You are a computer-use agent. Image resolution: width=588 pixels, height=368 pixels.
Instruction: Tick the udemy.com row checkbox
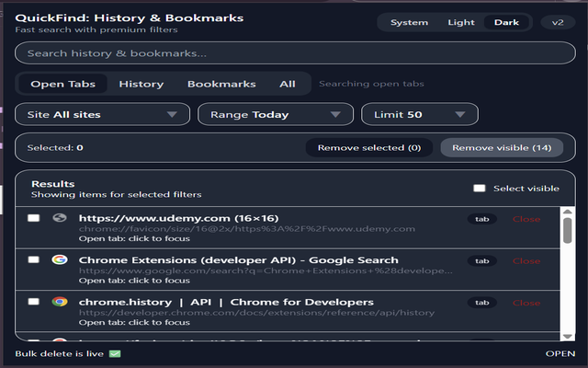click(x=34, y=218)
